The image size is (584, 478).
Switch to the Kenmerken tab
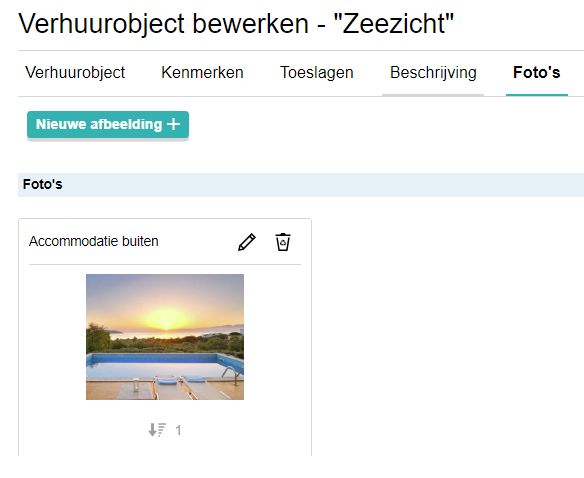(x=202, y=72)
